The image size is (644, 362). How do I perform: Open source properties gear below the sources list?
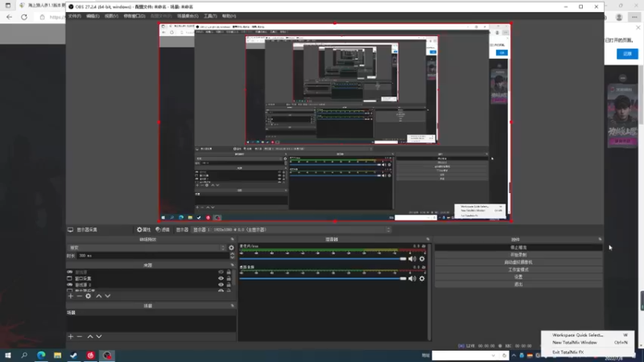(89, 296)
